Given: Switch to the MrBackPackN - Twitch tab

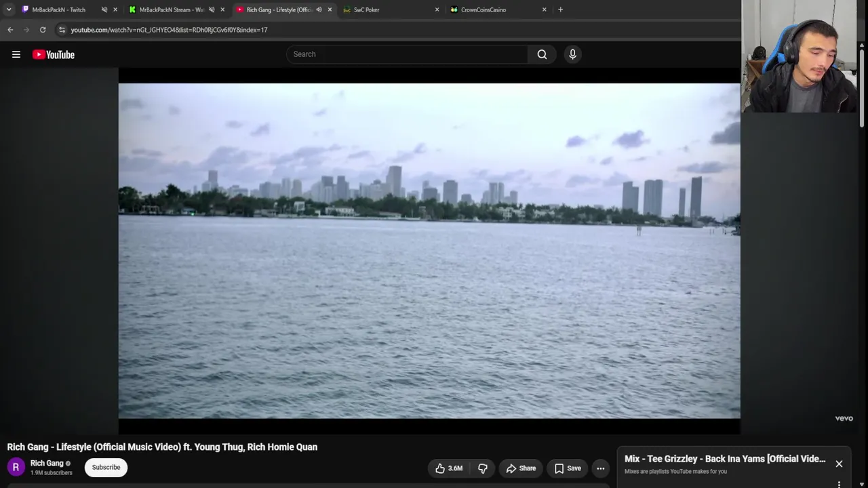Looking at the screenshot, I should pos(59,10).
